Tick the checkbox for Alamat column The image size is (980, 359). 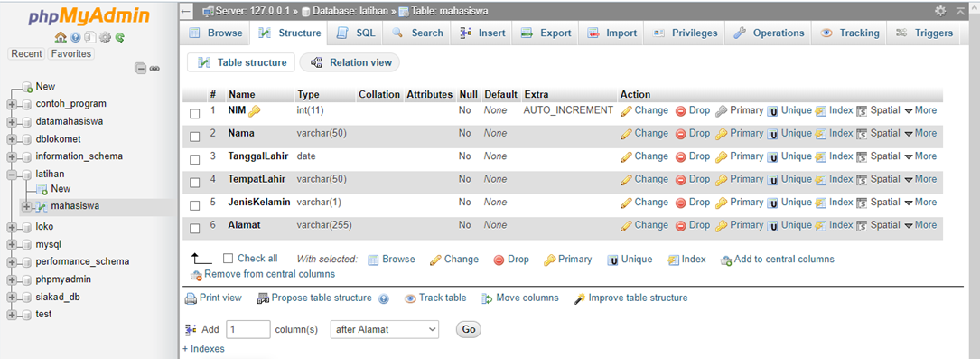point(195,229)
